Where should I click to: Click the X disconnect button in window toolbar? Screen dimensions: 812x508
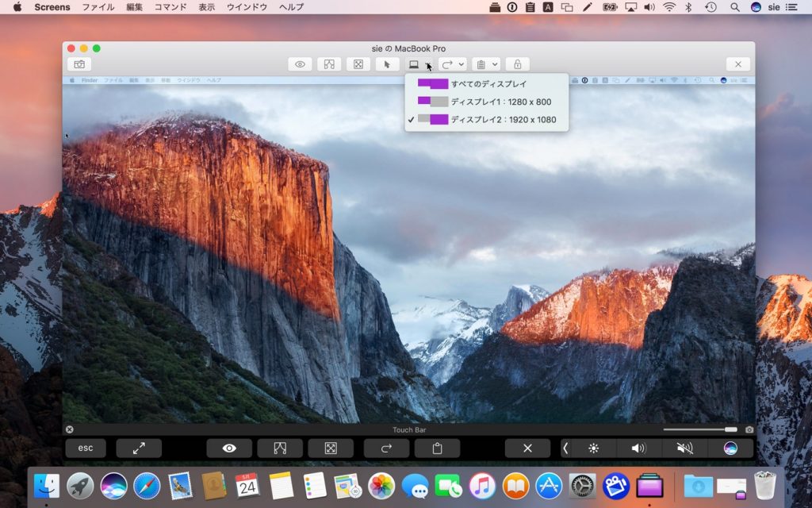coord(738,64)
